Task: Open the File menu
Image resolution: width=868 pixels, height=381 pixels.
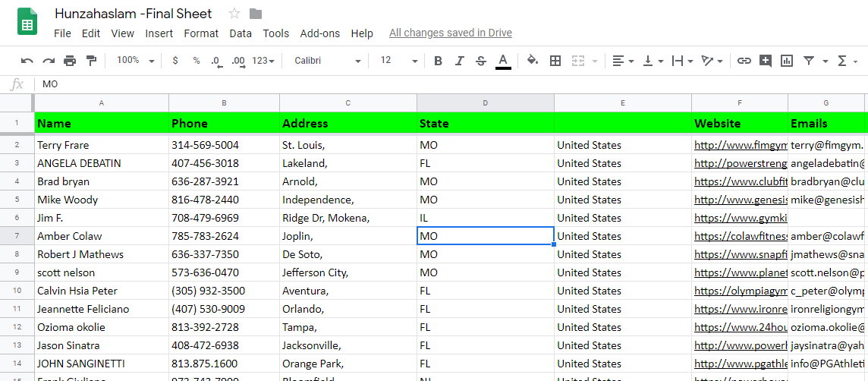Action: [62, 33]
